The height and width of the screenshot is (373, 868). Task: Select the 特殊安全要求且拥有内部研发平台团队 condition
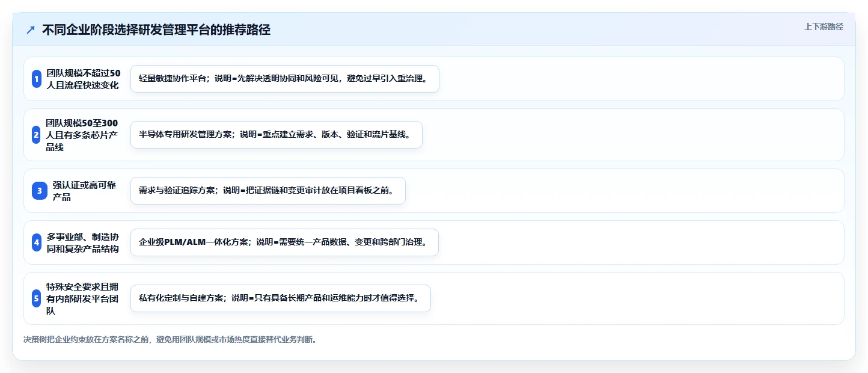(82, 298)
